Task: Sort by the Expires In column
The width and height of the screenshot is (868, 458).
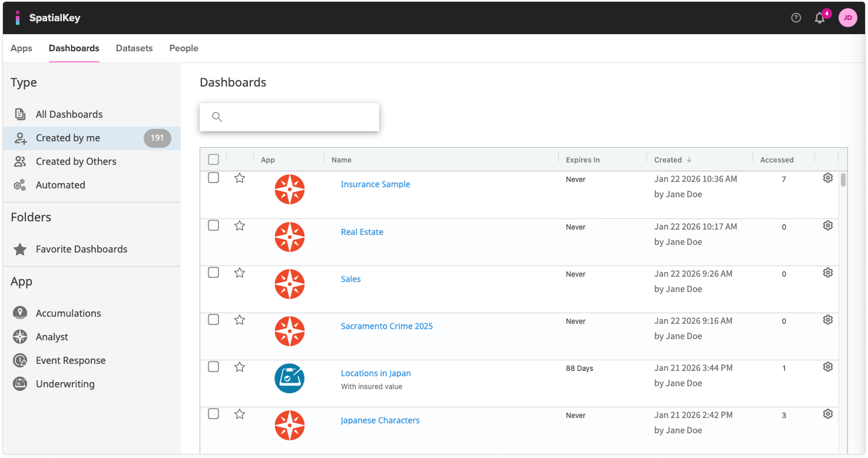Action: point(582,160)
